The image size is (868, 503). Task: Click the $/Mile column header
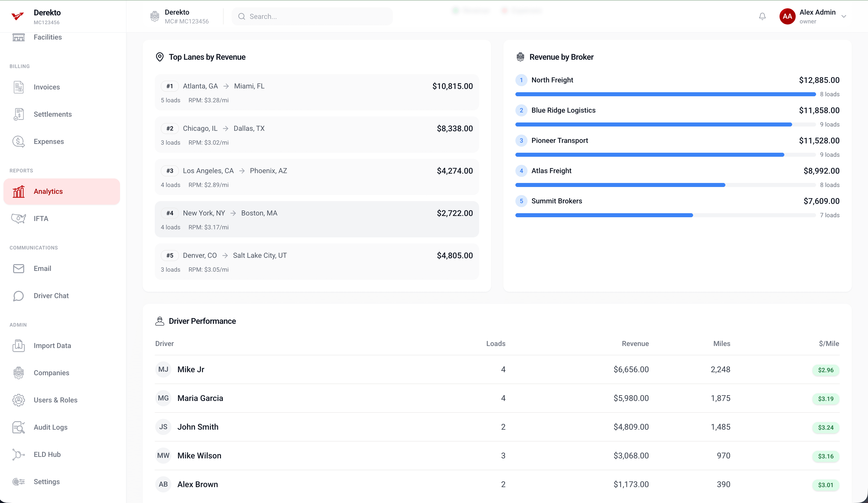[829, 343]
